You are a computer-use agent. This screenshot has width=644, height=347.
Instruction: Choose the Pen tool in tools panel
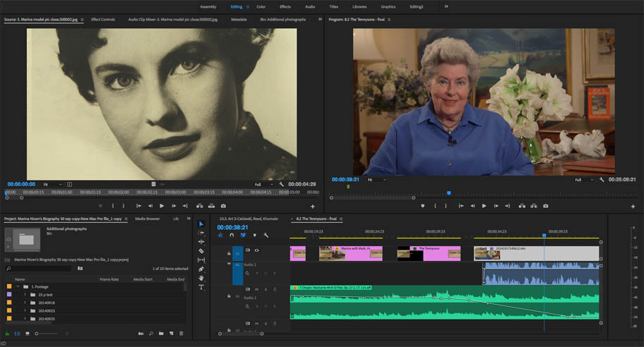click(201, 269)
